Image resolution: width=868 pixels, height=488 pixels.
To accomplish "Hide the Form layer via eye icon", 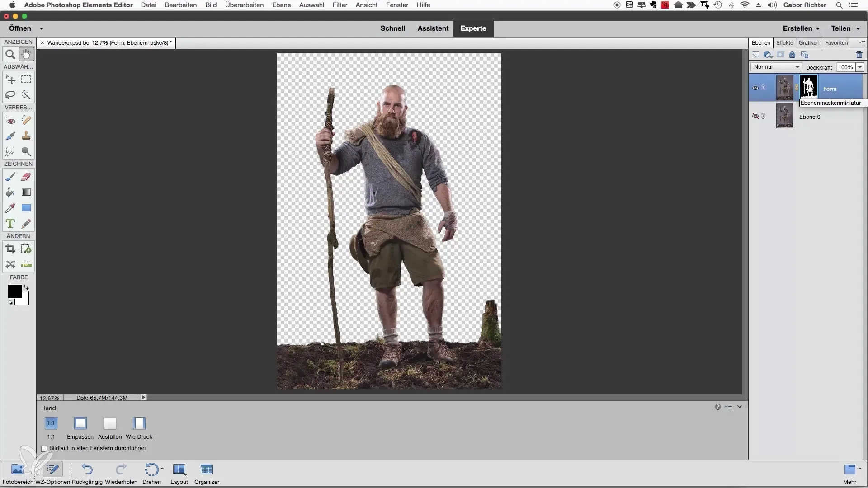I will pos(755,88).
